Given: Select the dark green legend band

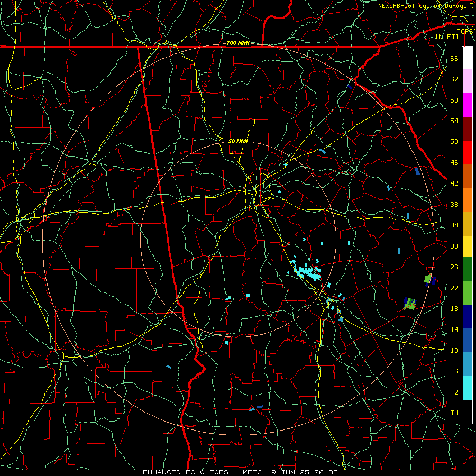Looking at the screenshot, I should 467,269.
